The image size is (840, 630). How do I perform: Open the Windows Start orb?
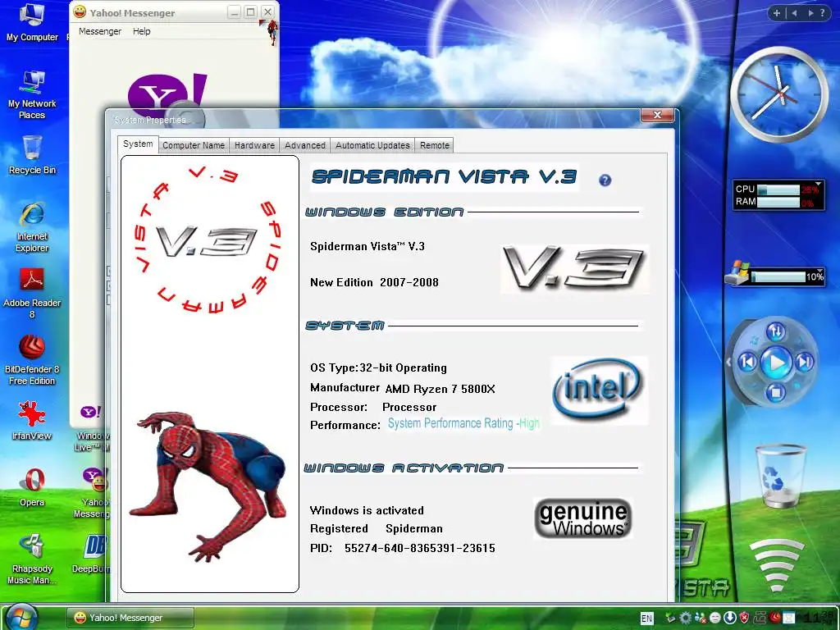tap(22, 617)
